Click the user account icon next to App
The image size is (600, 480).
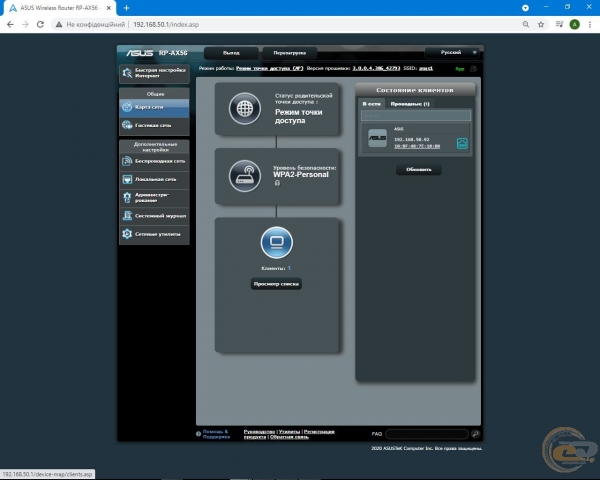(x=474, y=69)
